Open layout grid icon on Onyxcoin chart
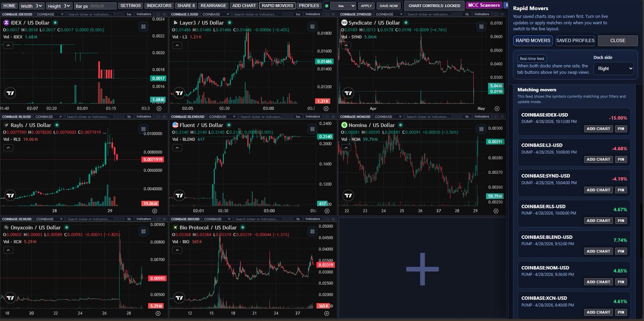 pyautogui.click(x=143, y=231)
